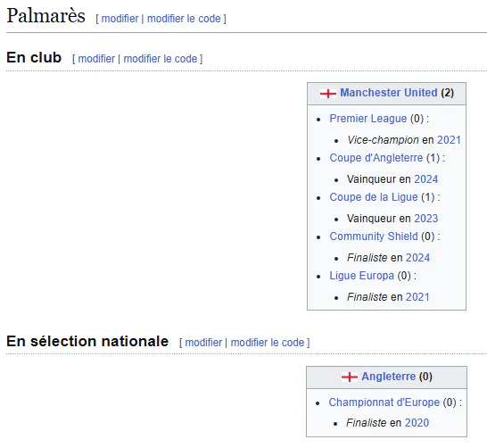The height and width of the screenshot is (448, 487).
Task: Click the Community Shield link
Action: 374,236
